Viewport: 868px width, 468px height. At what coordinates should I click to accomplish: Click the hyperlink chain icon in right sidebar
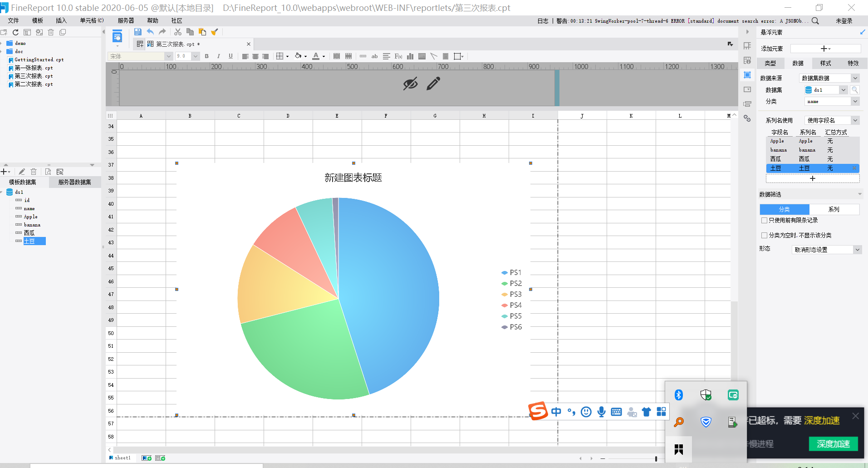coord(747,118)
